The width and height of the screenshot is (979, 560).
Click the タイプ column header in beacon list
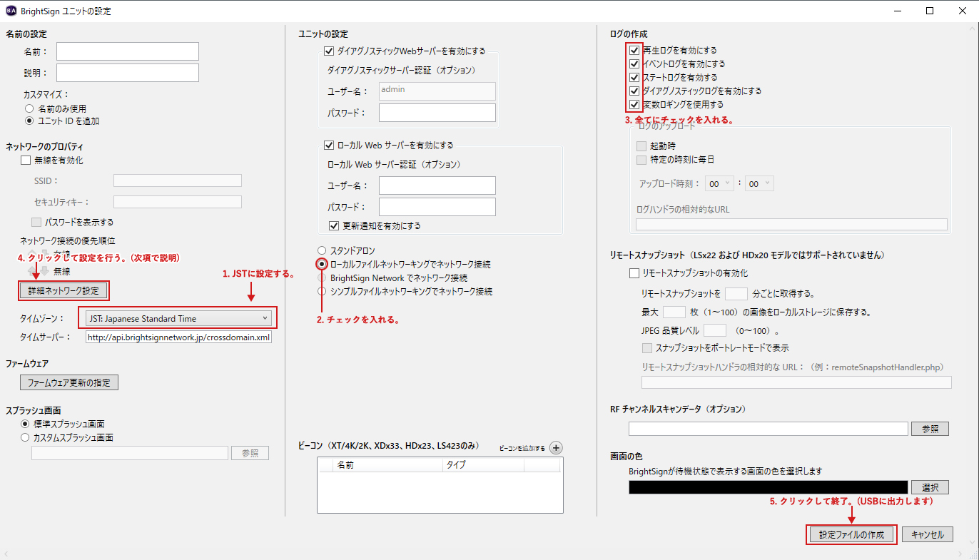click(x=482, y=465)
